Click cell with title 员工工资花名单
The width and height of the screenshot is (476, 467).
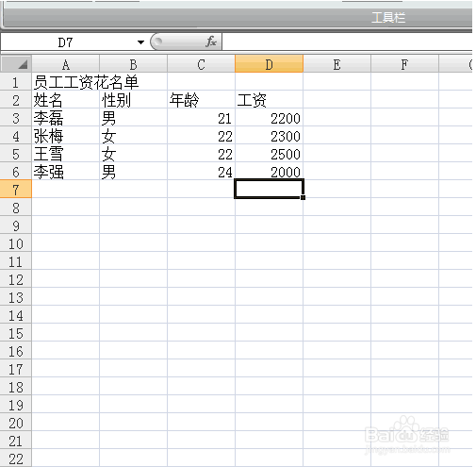(x=66, y=82)
